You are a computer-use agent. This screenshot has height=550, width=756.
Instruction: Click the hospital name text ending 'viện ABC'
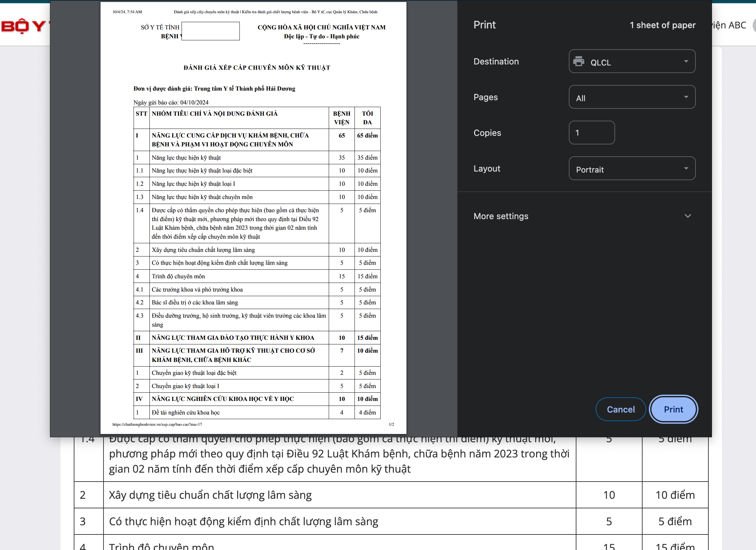[729, 25]
